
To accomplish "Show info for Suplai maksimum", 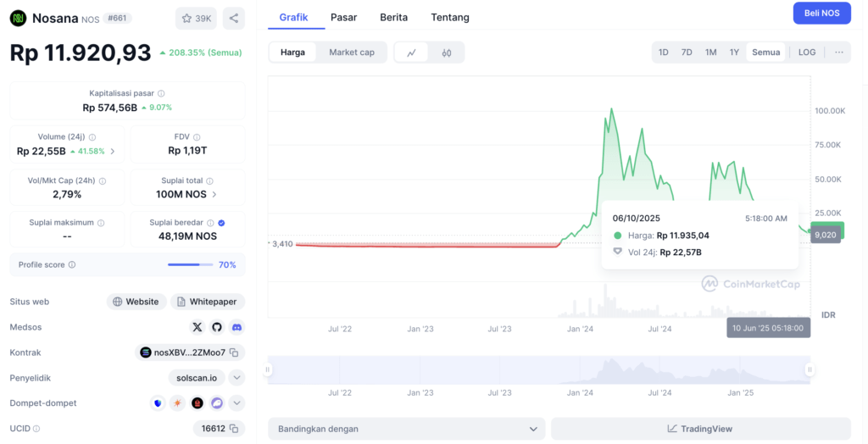I will pyautogui.click(x=101, y=223).
